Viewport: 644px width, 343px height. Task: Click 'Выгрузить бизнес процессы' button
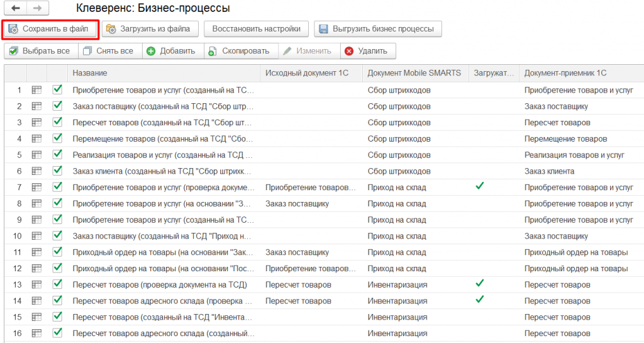click(x=378, y=29)
